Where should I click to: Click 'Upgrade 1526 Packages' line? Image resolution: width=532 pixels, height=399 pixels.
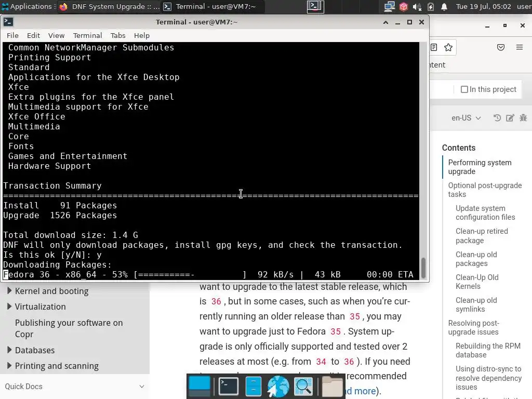pyautogui.click(x=60, y=216)
